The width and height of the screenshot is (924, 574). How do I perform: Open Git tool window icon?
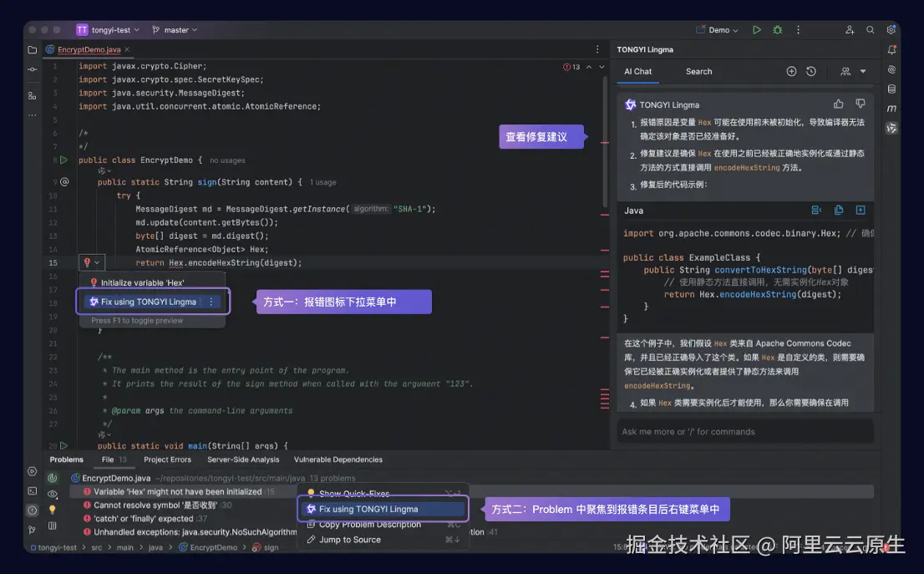point(33,530)
